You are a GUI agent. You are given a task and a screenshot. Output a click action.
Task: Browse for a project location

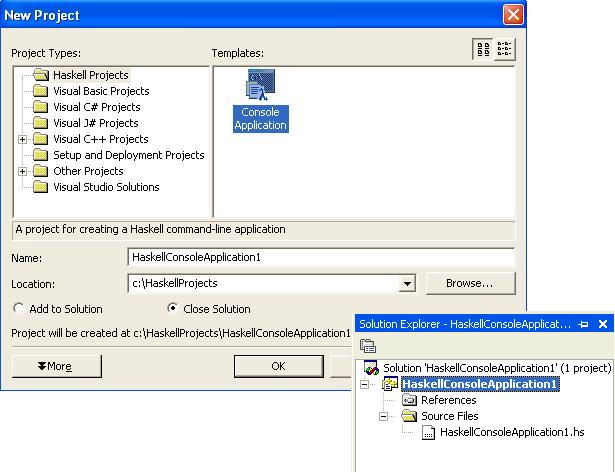(x=470, y=283)
